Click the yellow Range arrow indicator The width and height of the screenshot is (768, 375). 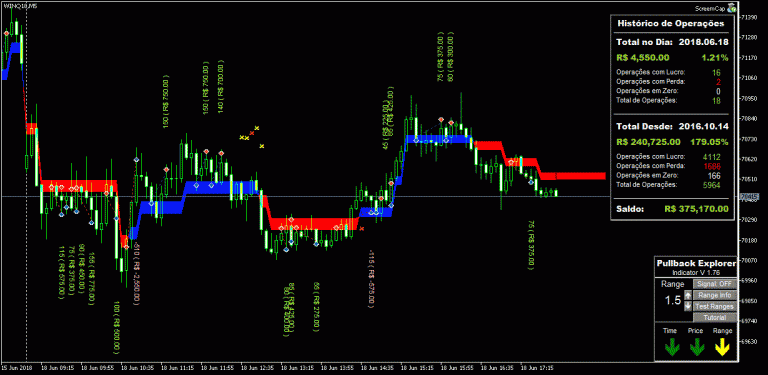pyautogui.click(x=722, y=348)
